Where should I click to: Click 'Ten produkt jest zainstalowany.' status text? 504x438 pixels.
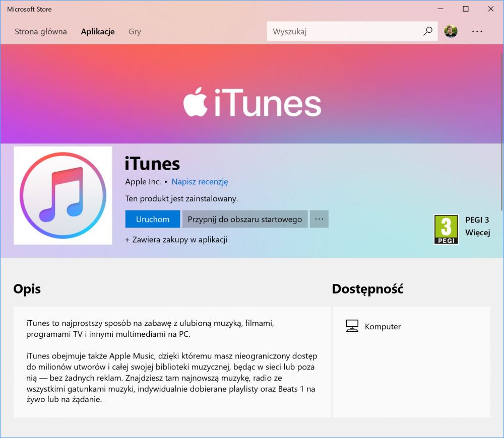(181, 199)
